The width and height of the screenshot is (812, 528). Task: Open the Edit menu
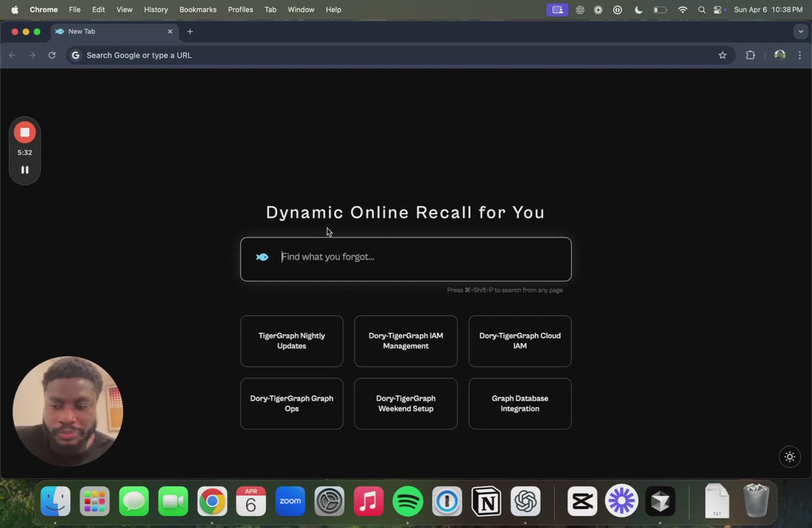click(98, 10)
